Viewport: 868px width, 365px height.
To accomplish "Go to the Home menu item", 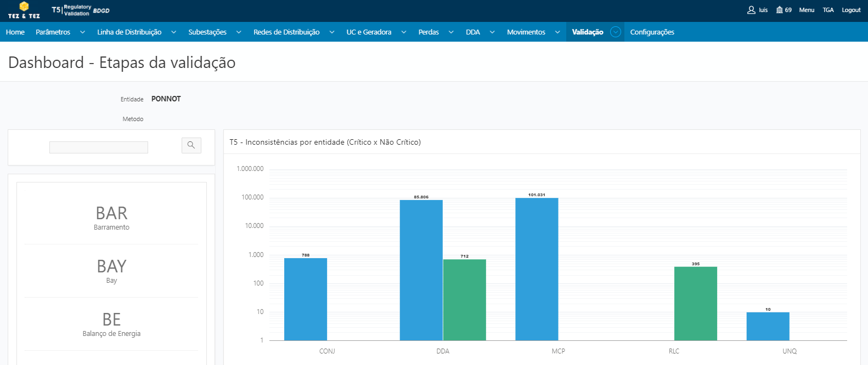I will 15,32.
